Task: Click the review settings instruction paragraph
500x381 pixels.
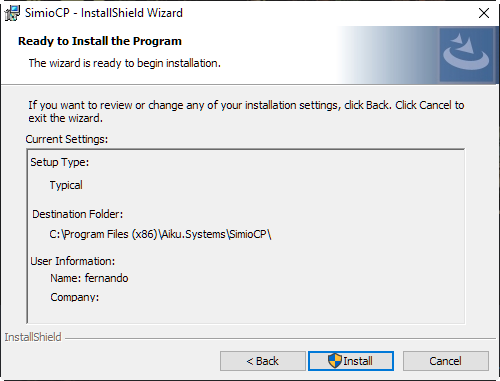Action: (x=246, y=111)
